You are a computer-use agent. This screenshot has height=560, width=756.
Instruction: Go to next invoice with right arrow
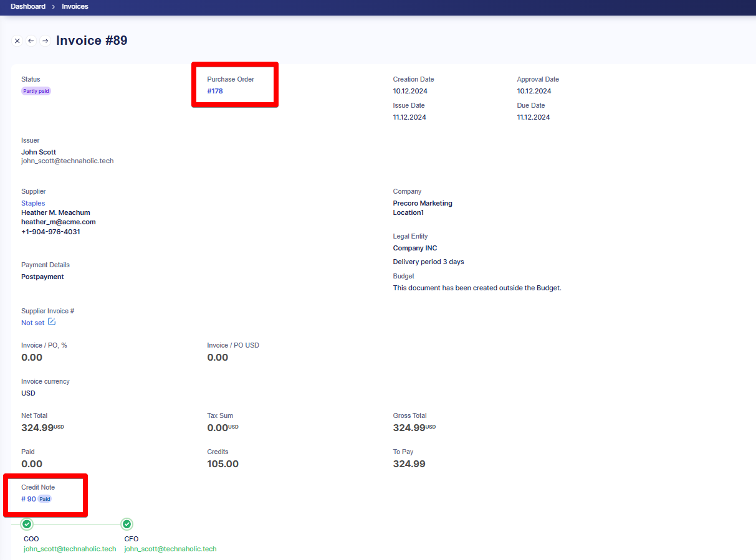45,41
